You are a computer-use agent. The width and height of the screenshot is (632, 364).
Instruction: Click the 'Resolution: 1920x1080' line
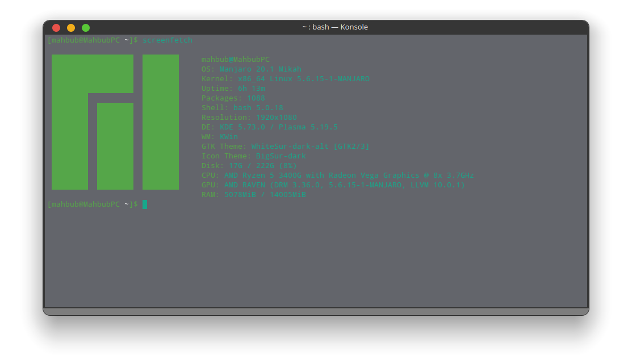tap(249, 118)
